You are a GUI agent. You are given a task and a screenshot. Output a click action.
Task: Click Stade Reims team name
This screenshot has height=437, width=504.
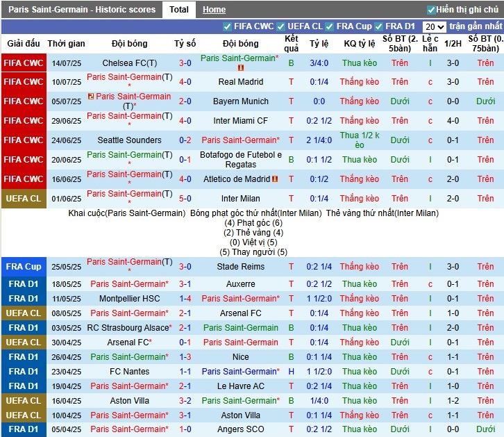tap(241, 267)
